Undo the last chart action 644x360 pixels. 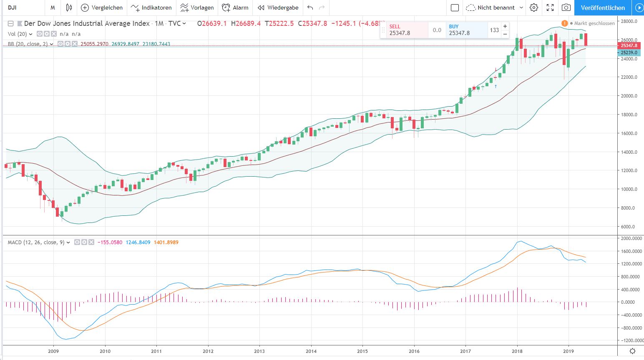310,7
